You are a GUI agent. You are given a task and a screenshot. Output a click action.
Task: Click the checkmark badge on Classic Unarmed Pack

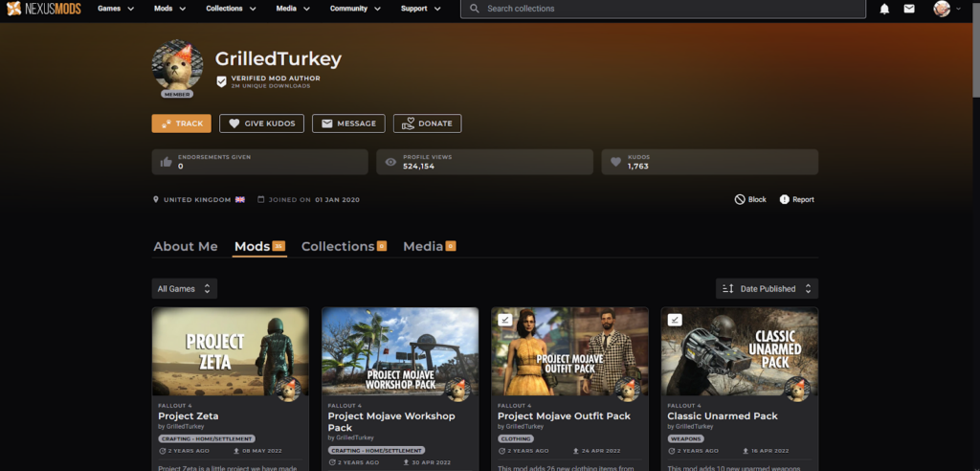pos(674,320)
